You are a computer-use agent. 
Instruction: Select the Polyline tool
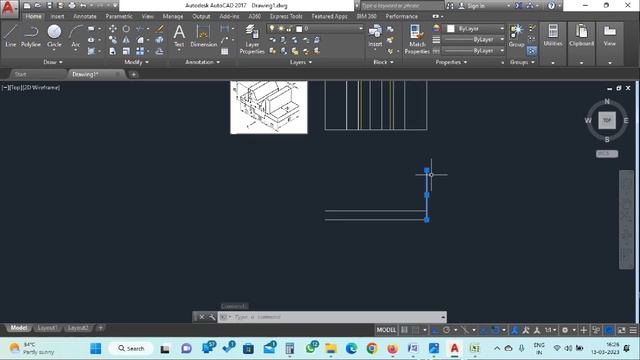pyautogui.click(x=31, y=36)
